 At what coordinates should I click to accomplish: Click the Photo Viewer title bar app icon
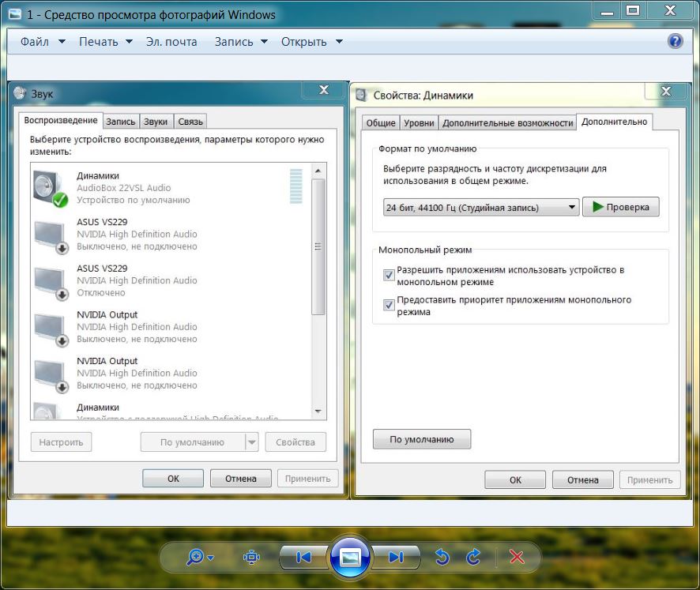15,14
